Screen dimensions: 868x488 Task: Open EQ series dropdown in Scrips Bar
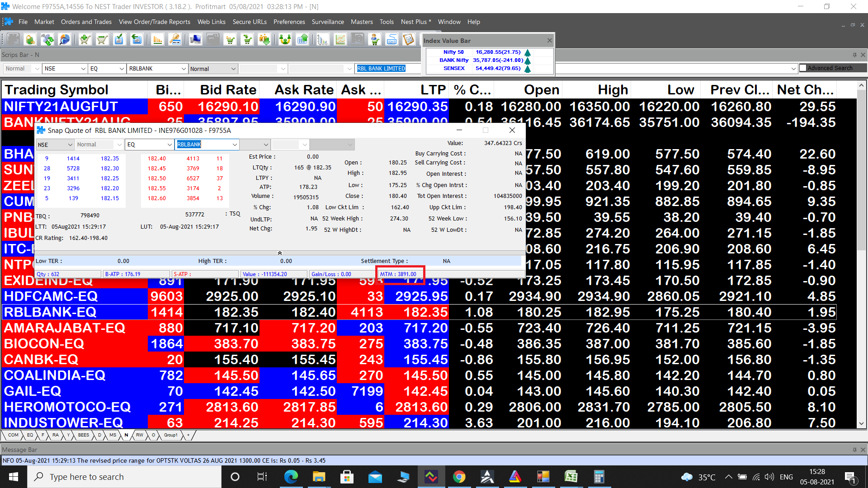coord(122,69)
